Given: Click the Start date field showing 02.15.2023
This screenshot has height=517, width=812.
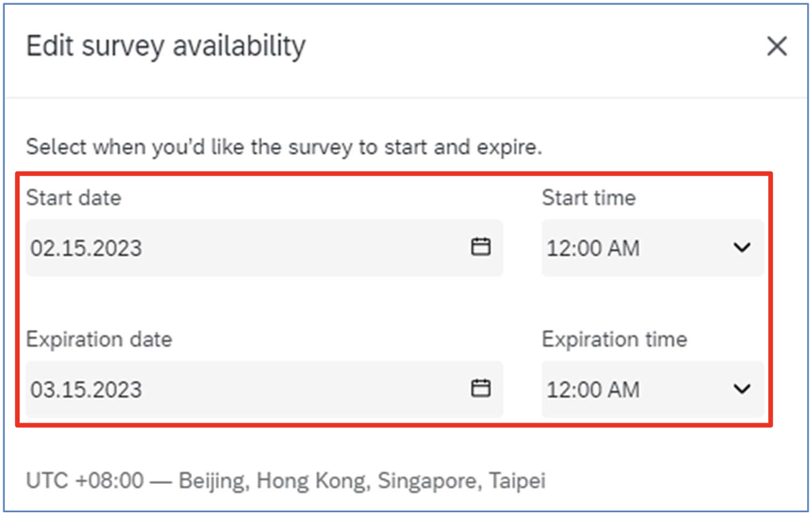Looking at the screenshot, I should [264, 248].
